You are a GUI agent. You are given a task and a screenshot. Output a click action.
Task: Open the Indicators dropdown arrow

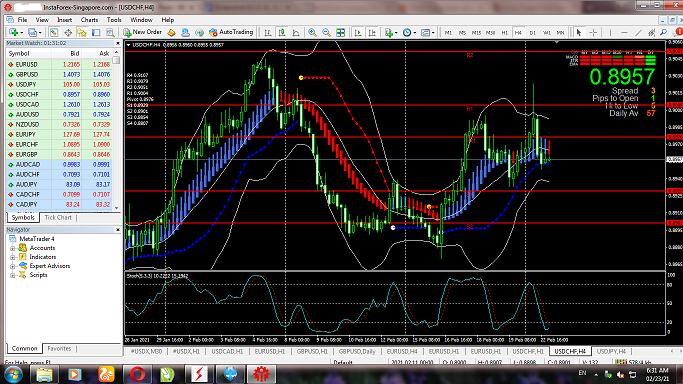point(396,33)
